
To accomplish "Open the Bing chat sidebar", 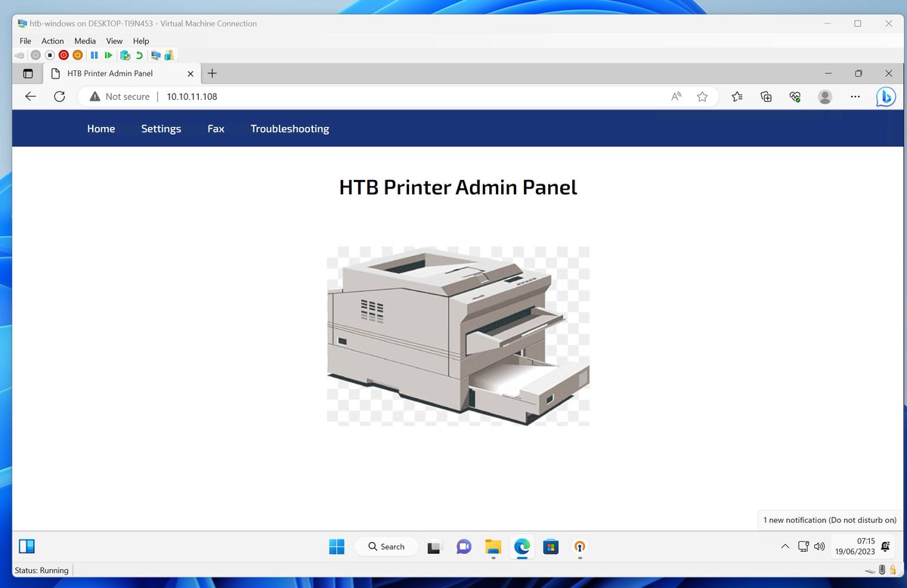I will pyautogui.click(x=886, y=96).
